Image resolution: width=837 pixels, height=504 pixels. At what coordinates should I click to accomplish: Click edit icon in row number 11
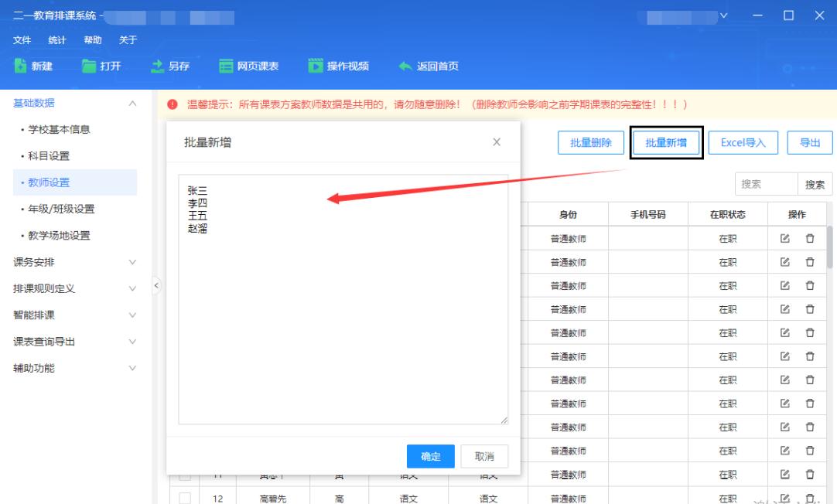point(784,474)
